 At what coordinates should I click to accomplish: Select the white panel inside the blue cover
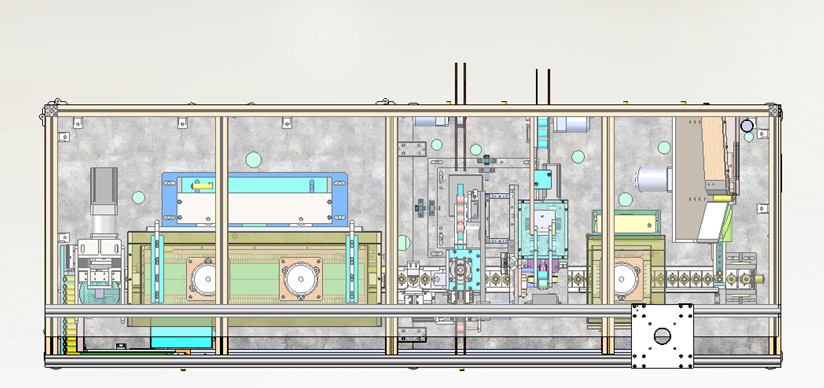pos(254,208)
